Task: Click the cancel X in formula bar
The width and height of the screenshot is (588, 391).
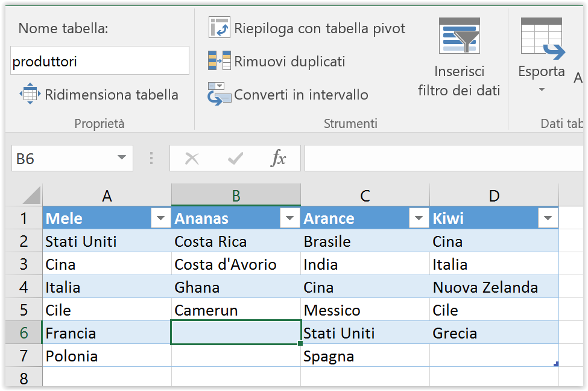Action: pyautogui.click(x=192, y=158)
